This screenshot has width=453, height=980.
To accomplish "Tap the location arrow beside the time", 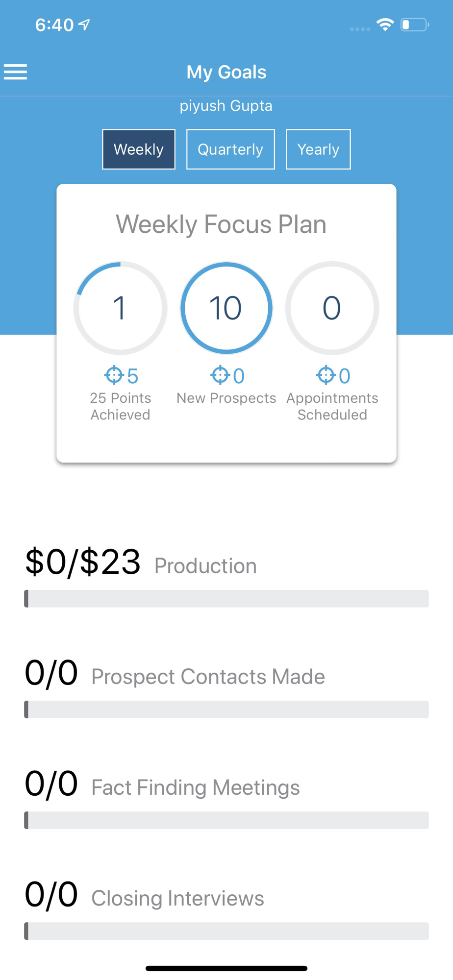I will [85, 24].
